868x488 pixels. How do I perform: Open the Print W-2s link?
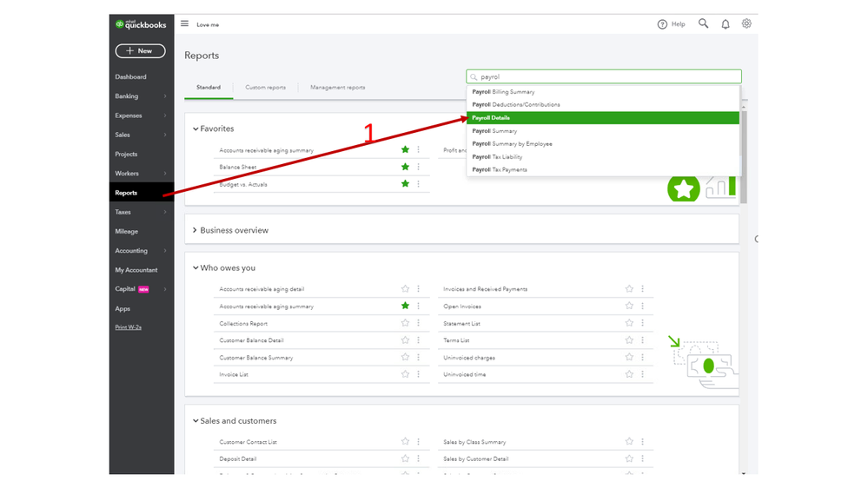pyautogui.click(x=129, y=327)
